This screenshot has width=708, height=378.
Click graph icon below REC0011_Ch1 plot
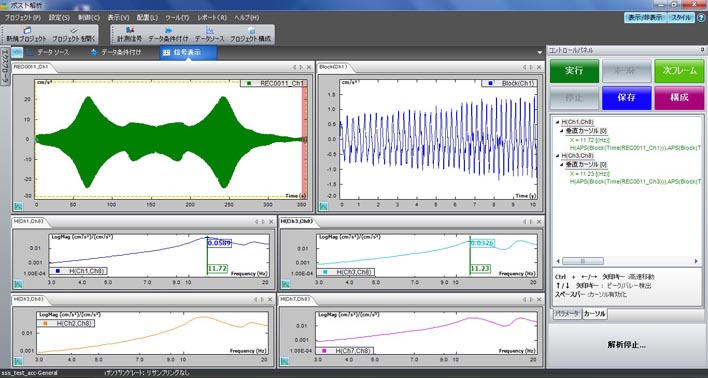19,206
